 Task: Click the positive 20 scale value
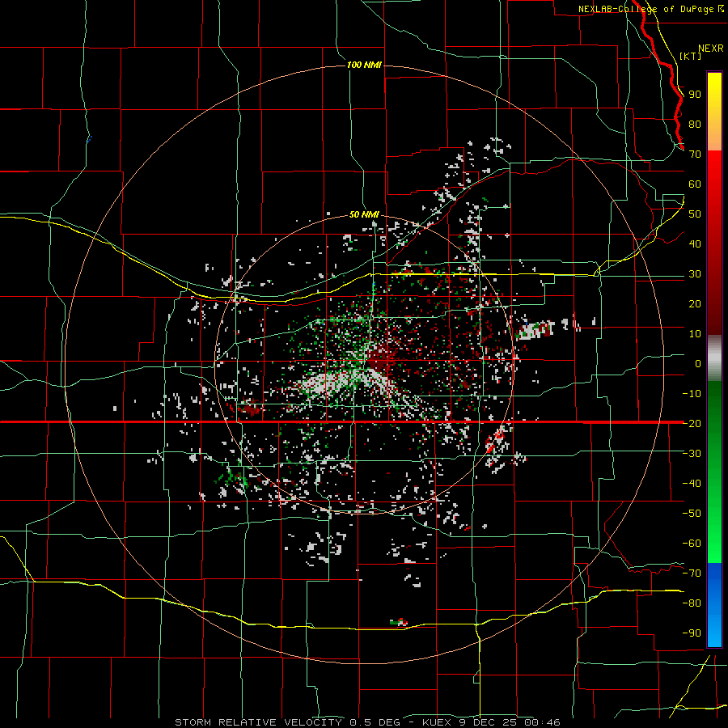pos(695,303)
